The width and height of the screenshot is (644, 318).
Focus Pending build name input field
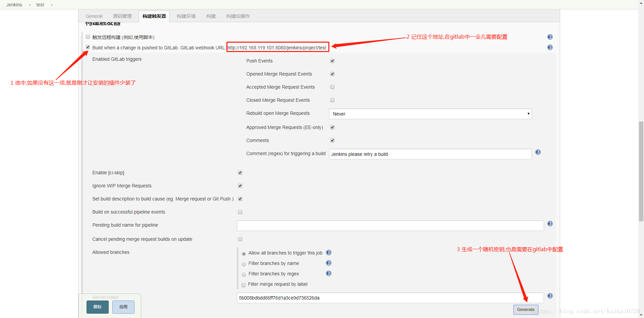(390, 226)
